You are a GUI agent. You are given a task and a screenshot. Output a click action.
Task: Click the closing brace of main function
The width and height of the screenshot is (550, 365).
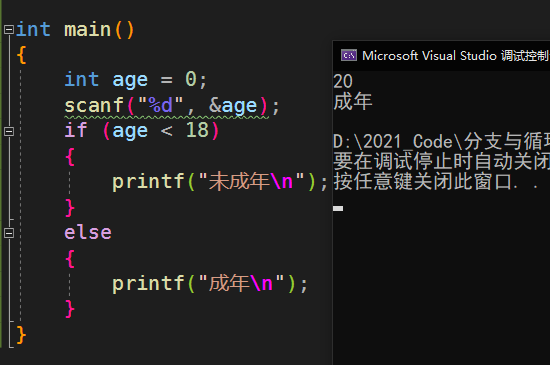click(x=21, y=335)
